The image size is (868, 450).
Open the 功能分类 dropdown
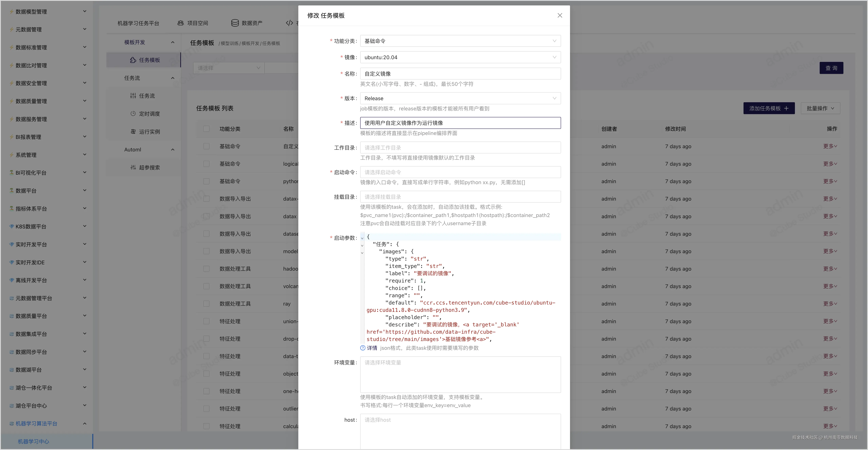(460, 41)
